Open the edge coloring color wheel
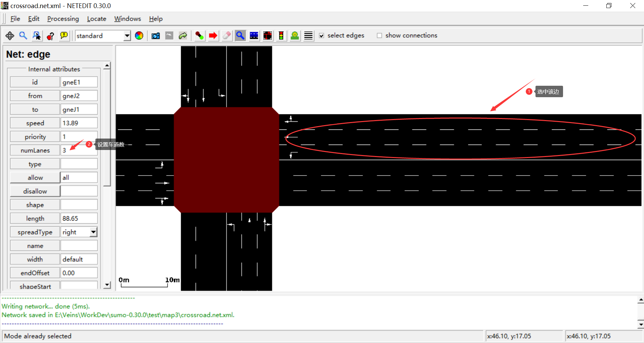The image size is (644, 343). pyautogui.click(x=139, y=35)
